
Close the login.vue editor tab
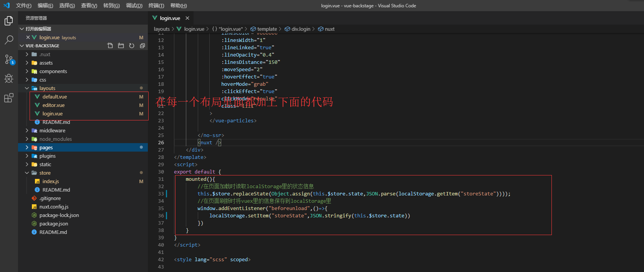click(187, 18)
